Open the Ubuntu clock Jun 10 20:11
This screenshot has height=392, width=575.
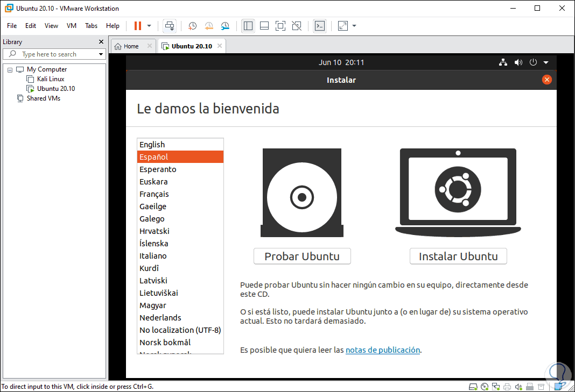(341, 62)
